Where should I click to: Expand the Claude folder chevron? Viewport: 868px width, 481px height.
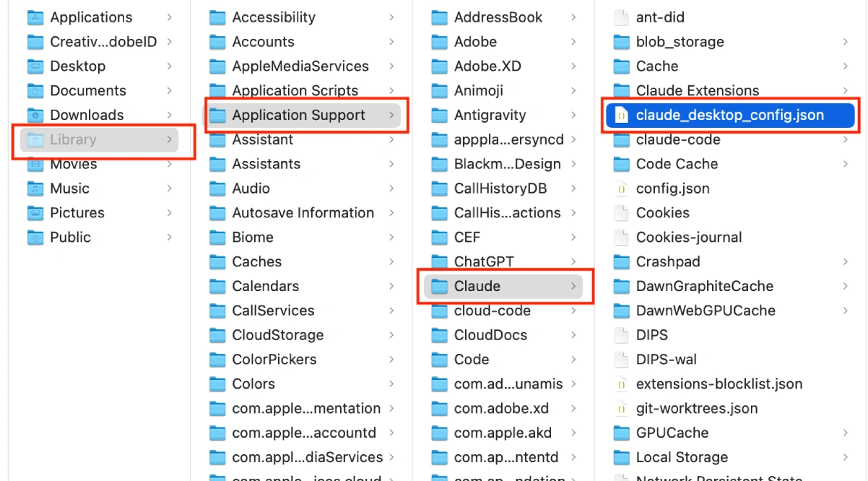(573, 286)
